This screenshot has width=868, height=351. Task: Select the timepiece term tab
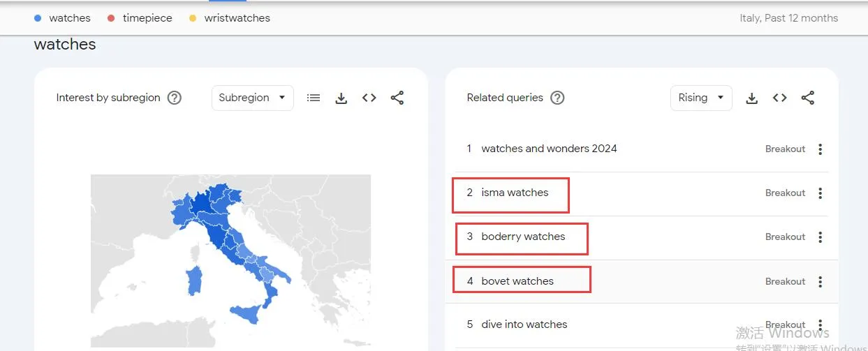(x=147, y=18)
